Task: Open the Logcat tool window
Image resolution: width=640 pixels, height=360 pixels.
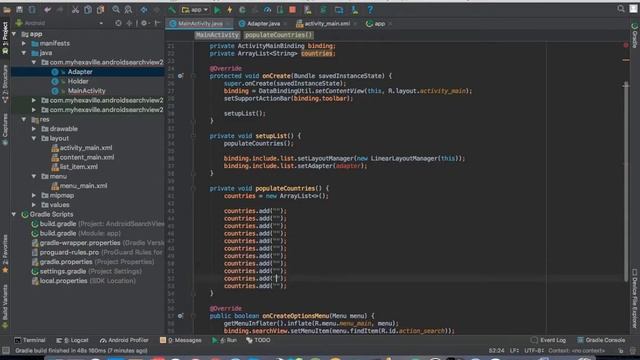Action: pos(72,340)
